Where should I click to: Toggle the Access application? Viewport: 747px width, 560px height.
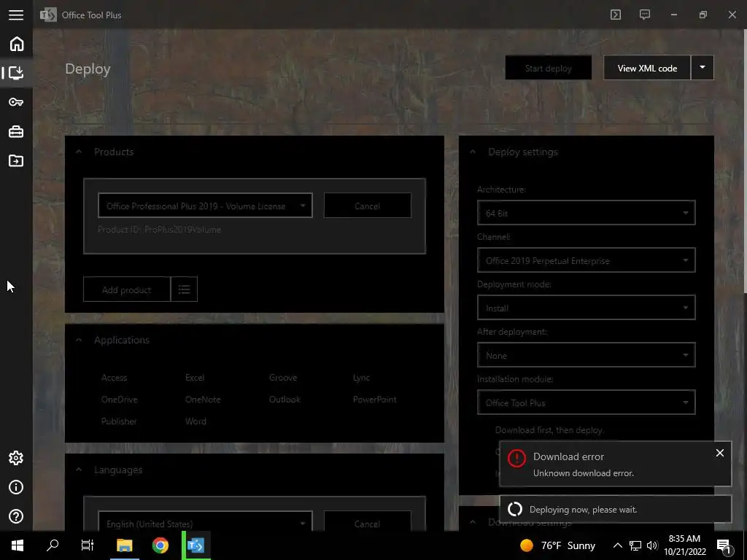tap(114, 378)
